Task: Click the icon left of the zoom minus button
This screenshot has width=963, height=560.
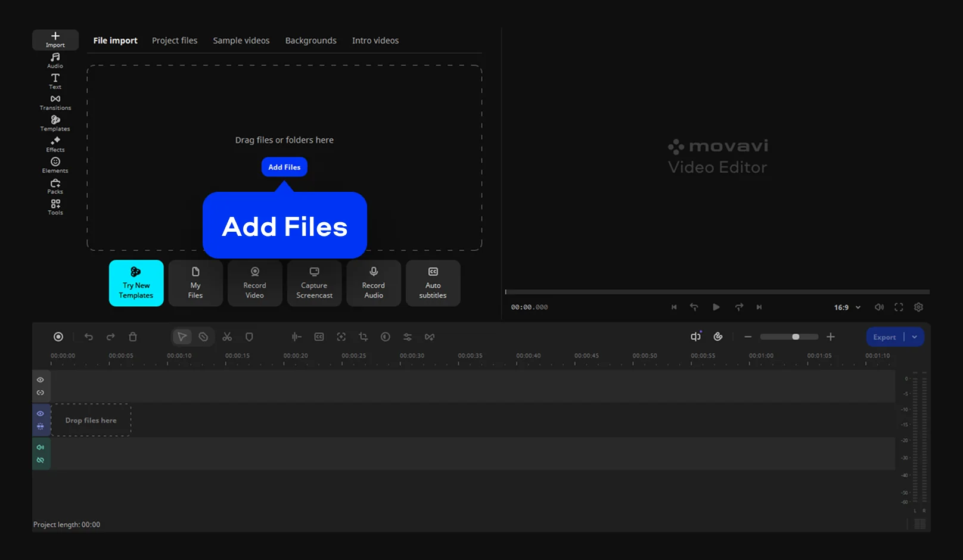Action: [x=718, y=337]
